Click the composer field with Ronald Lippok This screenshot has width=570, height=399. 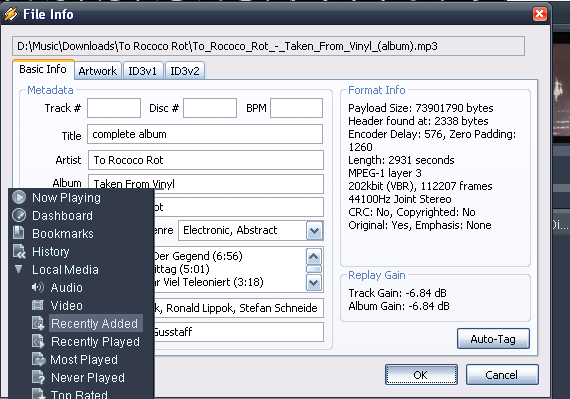pos(238,308)
